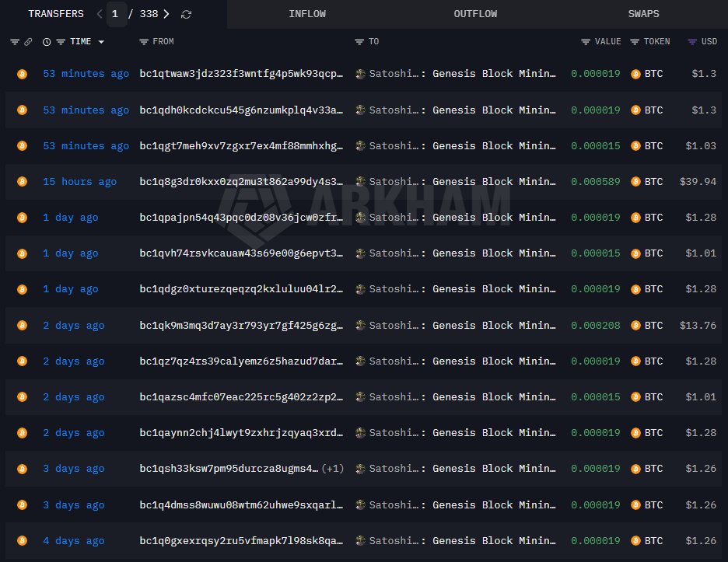This screenshot has width=728, height=562.
Task: Click Bitcoin chain icon in 4 days ago row
Action: click(22, 541)
